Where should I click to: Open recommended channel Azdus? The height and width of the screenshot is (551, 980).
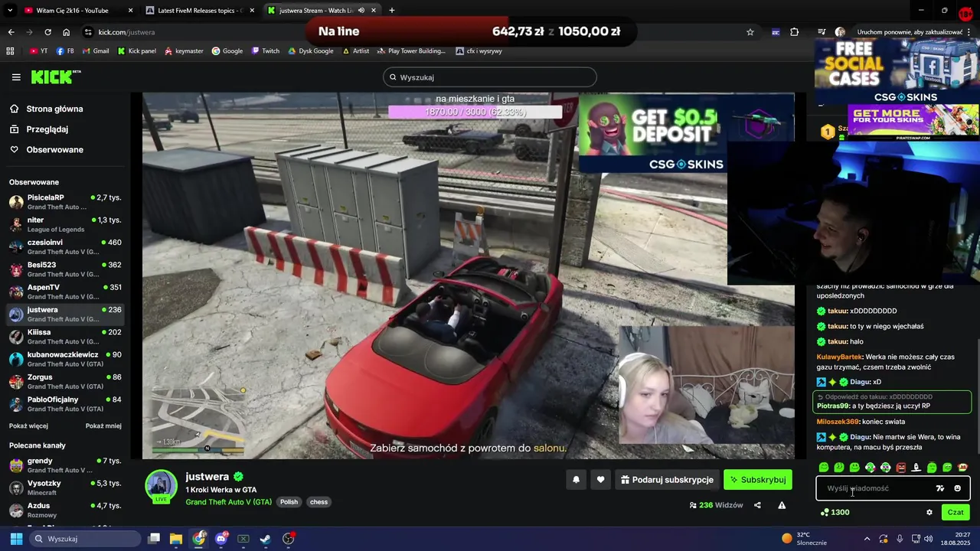click(65, 510)
